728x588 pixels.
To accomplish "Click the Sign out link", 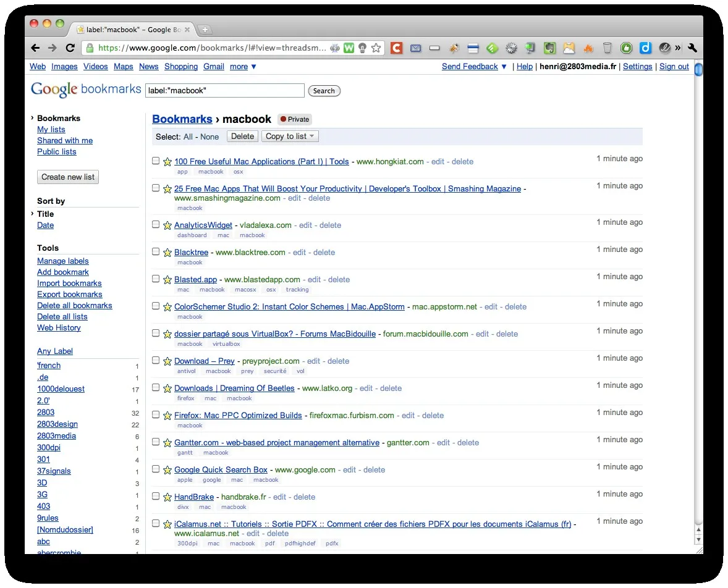I will click(x=674, y=66).
